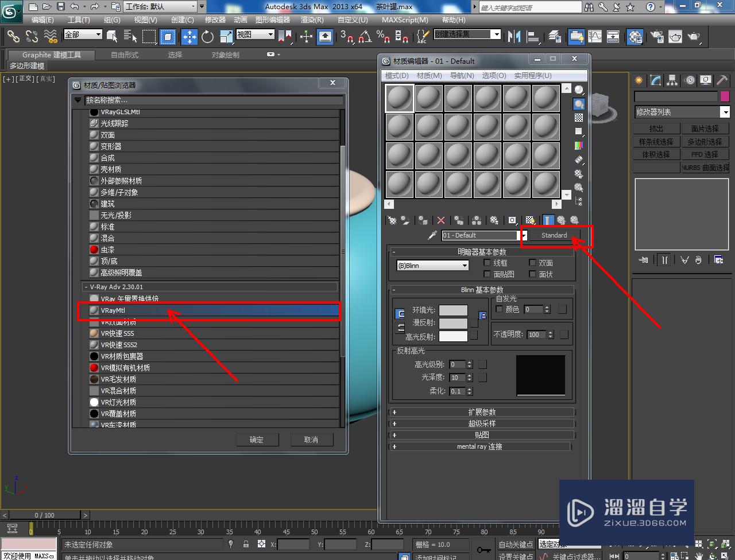The image size is (735, 560).
Task: Enable the 线框 (Wire) checkbox
Action: pos(488,263)
